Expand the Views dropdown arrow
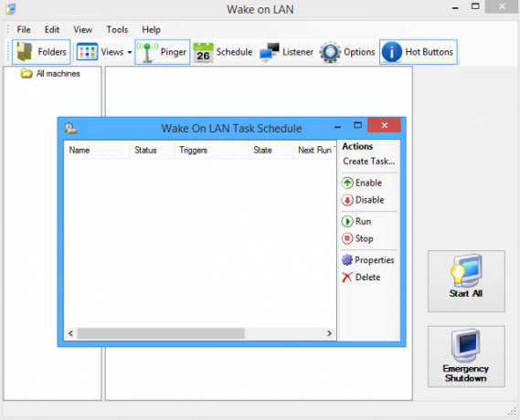 click(130, 52)
